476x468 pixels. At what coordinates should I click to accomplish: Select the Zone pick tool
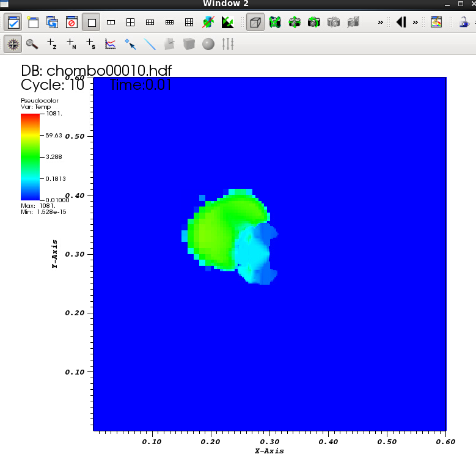51,44
